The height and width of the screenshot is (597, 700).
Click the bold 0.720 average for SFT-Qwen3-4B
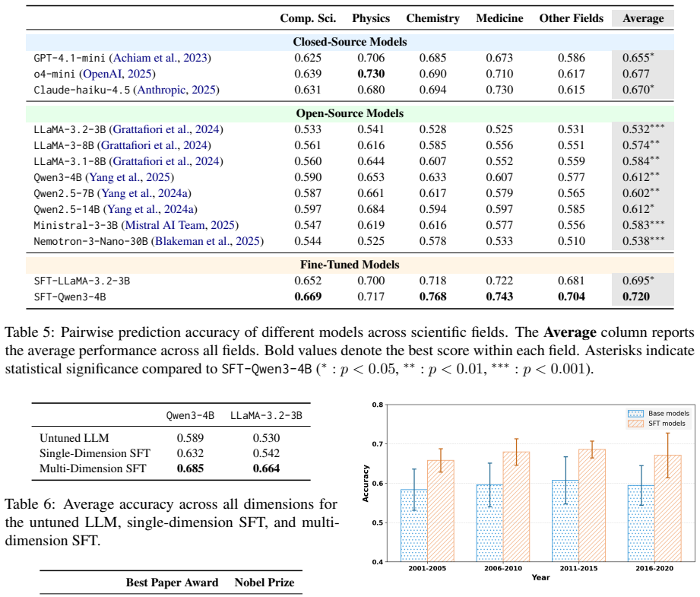(x=636, y=297)
